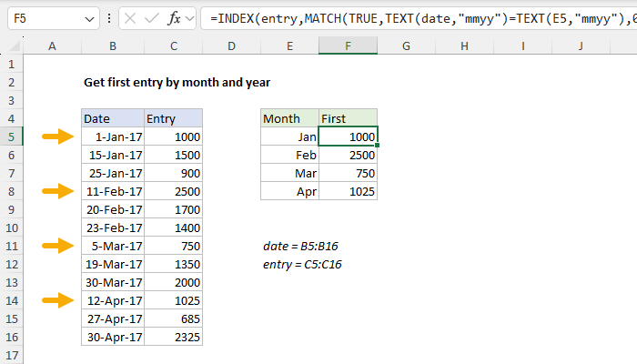
Task: Select the cell containing 12-Apr-17
Action: click(113, 300)
